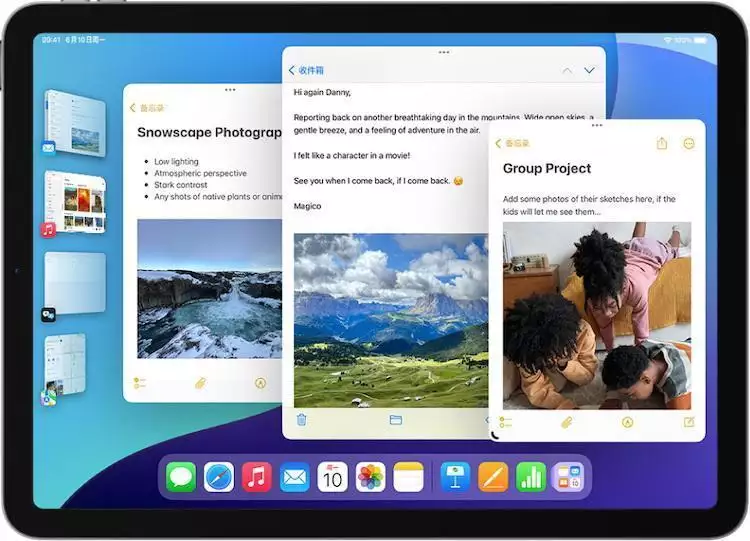Open Messages app in the dock
The width and height of the screenshot is (750, 541).
[181, 477]
